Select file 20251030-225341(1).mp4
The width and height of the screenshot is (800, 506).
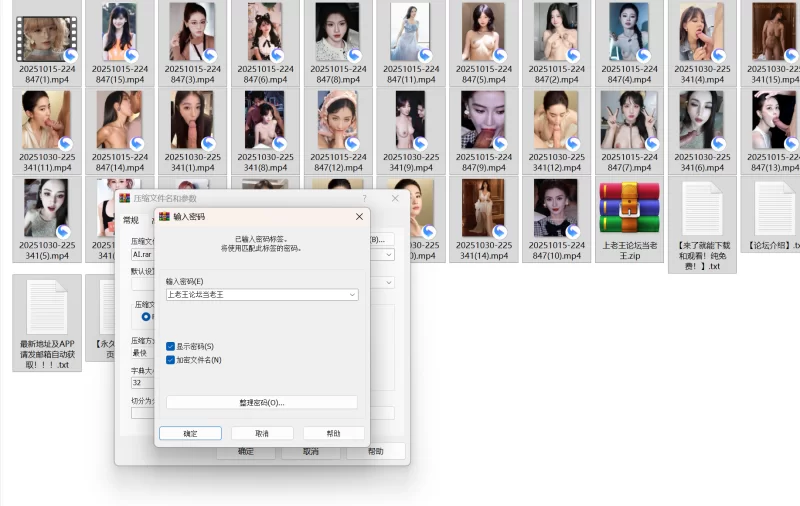(192, 132)
